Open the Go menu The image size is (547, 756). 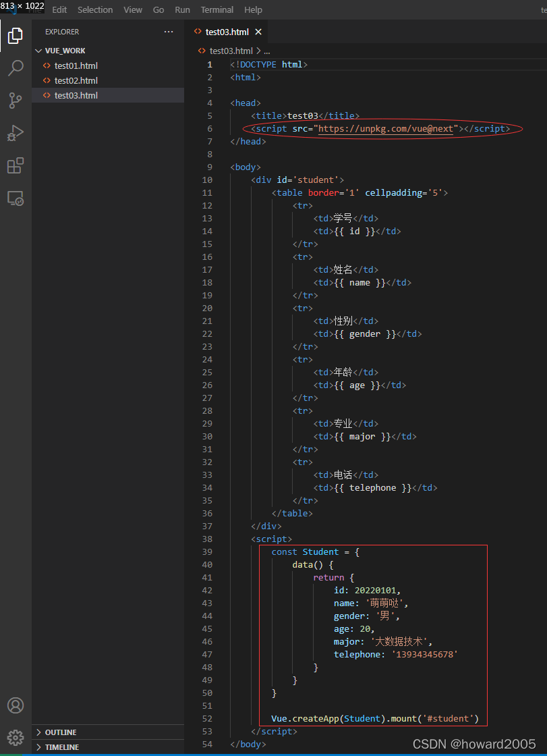(158, 9)
